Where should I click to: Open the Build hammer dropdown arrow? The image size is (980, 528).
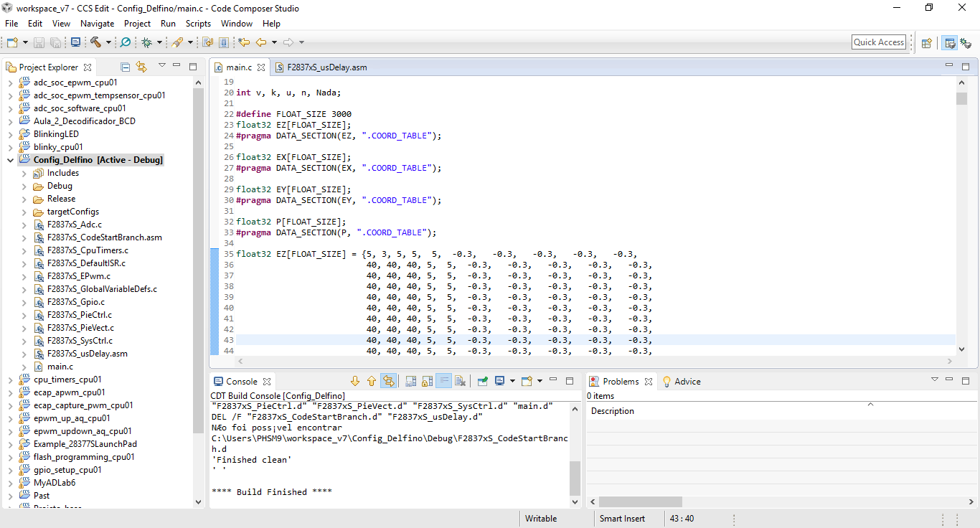[108, 42]
